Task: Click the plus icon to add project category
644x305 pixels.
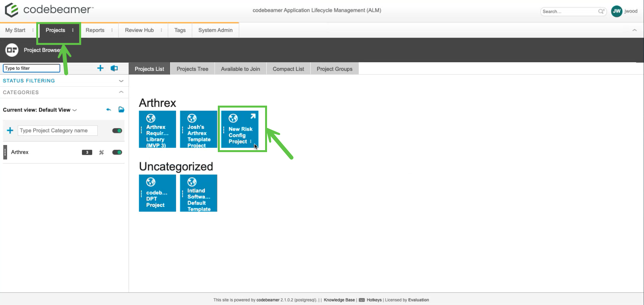Action: click(x=10, y=130)
